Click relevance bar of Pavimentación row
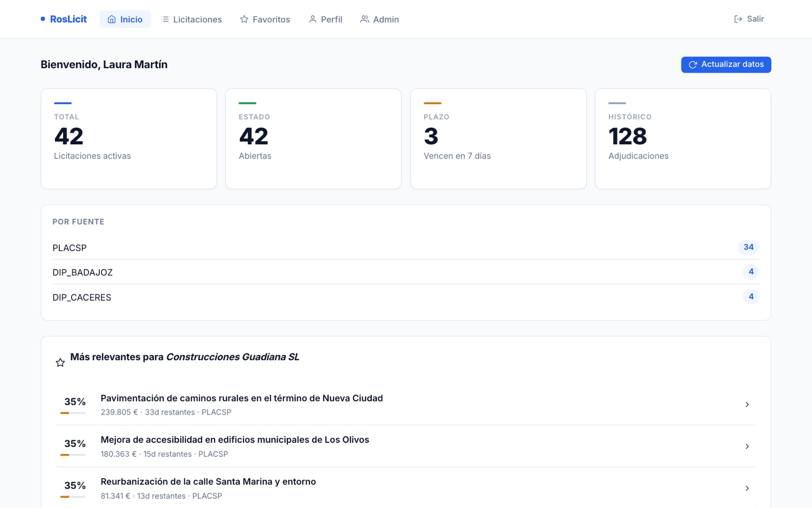Image resolution: width=812 pixels, height=508 pixels. (73, 413)
